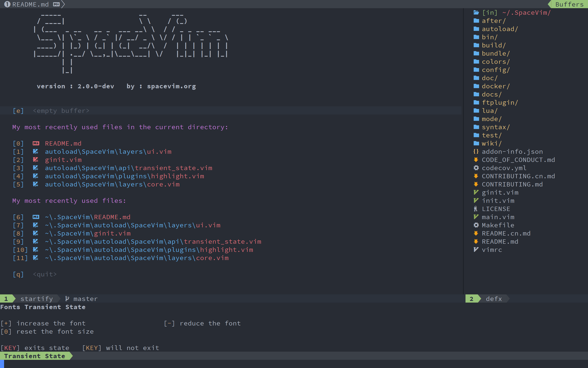Click the markdown arrow icon for README.cn.md
Viewport: 588px width, 368px height.
(x=476, y=233)
